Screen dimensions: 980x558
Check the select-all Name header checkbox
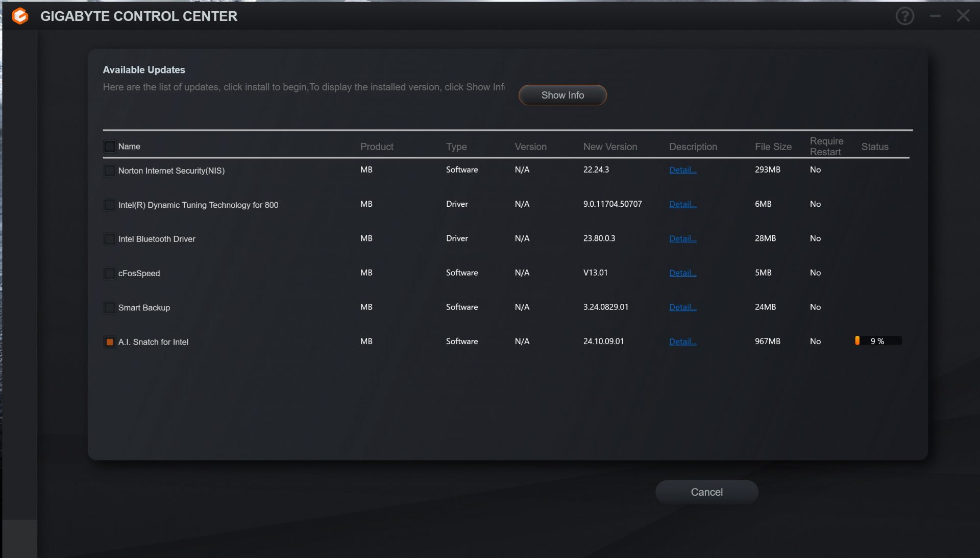pyautogui.click(x=110, y=147)
